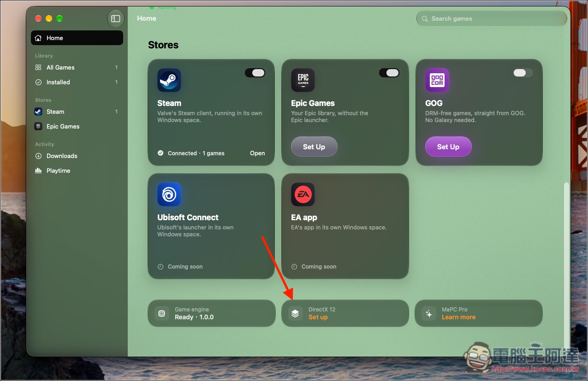Go to Home in the sidebar
588x381 pixels.
coord(77,38)
